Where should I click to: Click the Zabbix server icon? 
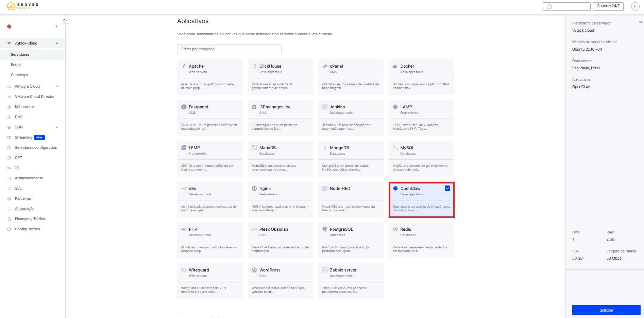point(325,270)
